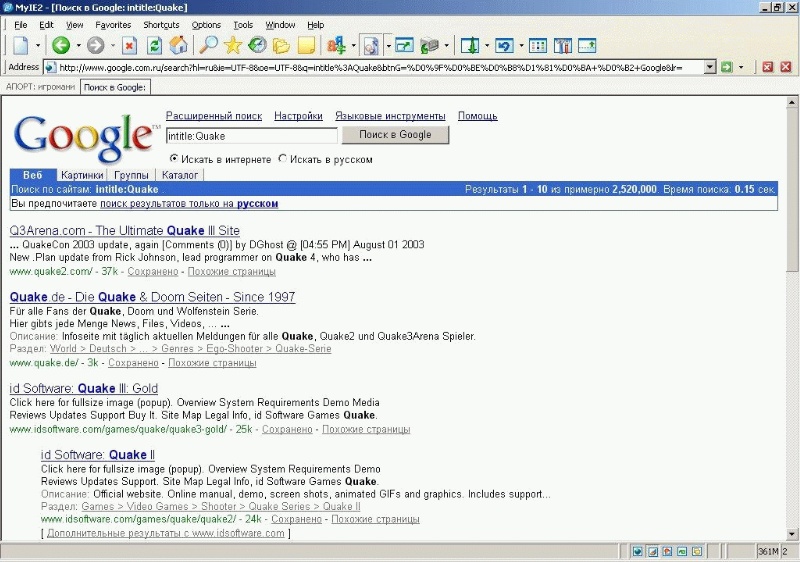Click the yellow folder icon in status bar
Screen dimensions: 800x562
tap(697, 551)
